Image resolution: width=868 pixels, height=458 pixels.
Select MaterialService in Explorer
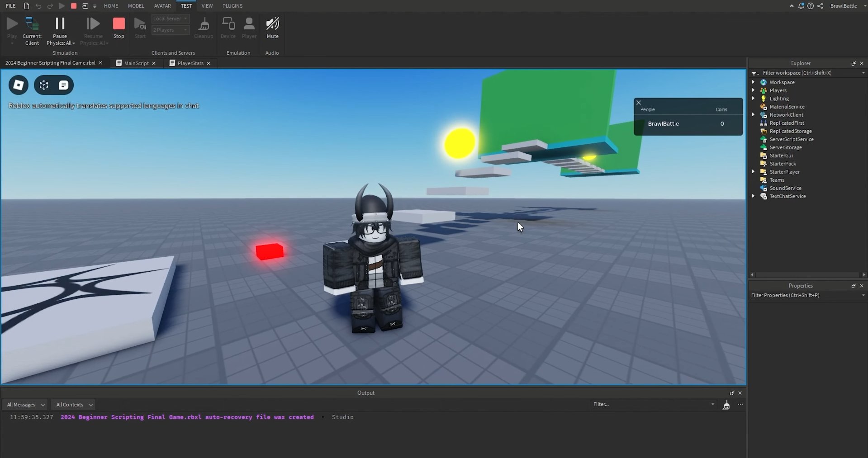tap(787, 107)
